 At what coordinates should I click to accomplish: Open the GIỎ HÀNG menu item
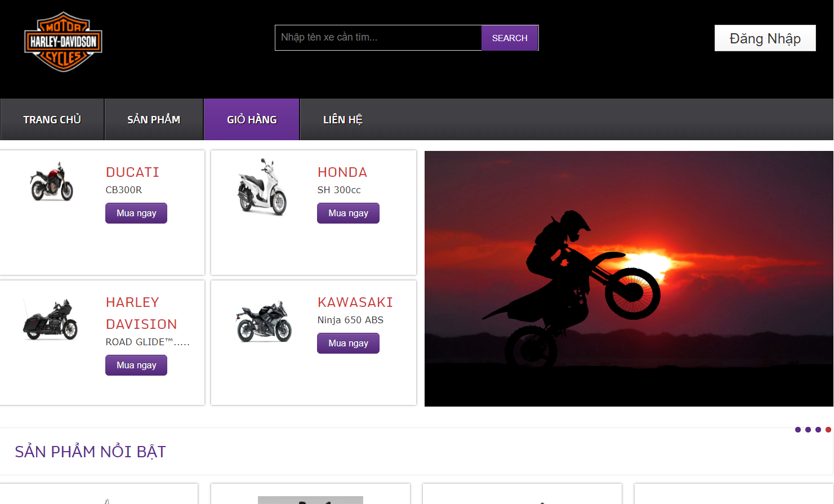click(x=252, y=119)
